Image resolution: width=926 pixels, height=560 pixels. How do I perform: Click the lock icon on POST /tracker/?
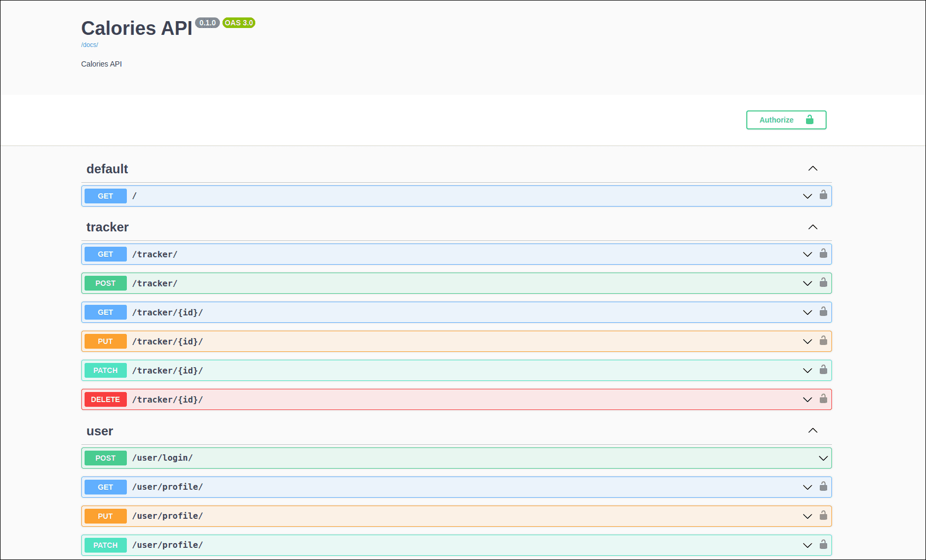[823, 283]
